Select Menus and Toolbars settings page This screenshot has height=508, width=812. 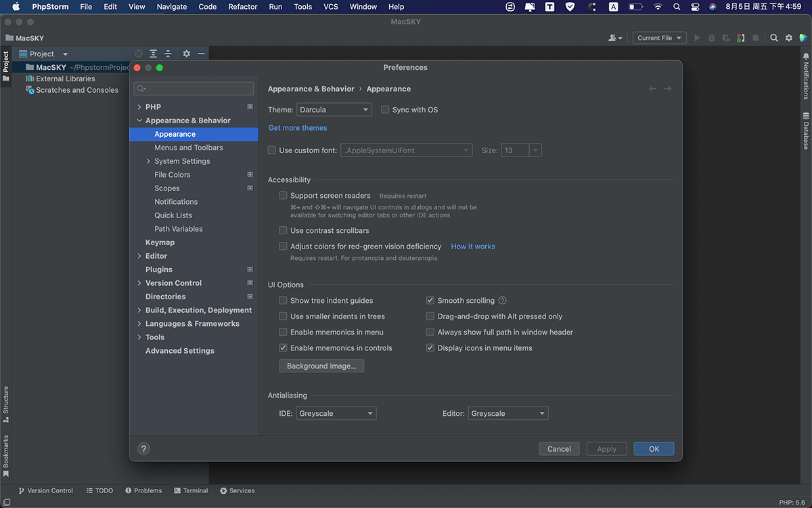189,148
